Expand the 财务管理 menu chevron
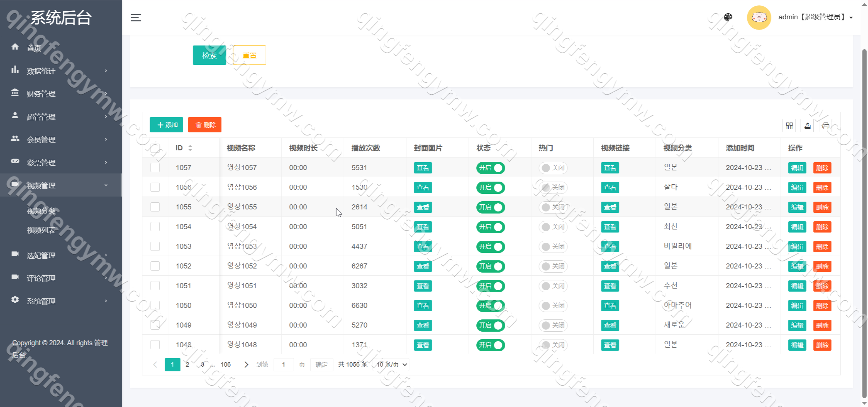 pos(106,93)
